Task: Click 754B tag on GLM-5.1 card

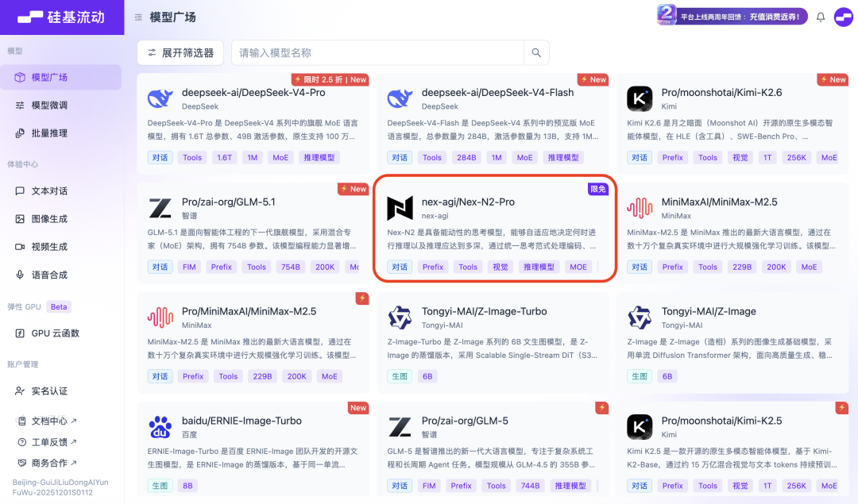Action: [x=290, y=267]
